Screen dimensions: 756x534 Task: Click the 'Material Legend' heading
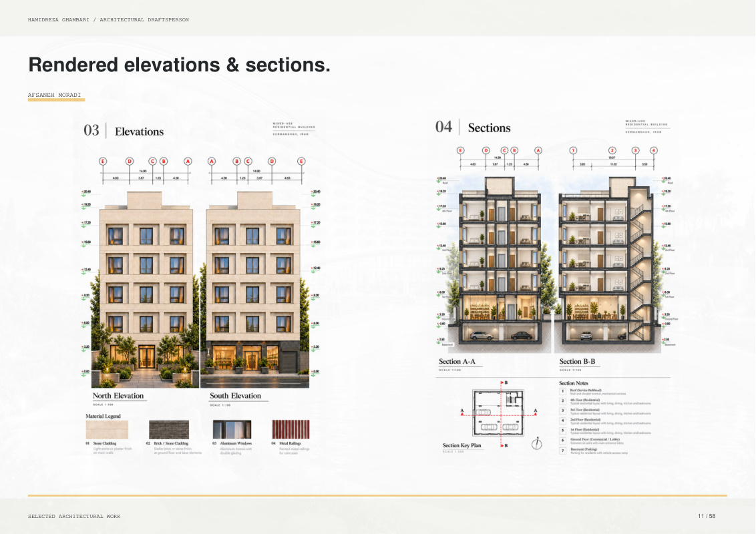tap(103, 416)
